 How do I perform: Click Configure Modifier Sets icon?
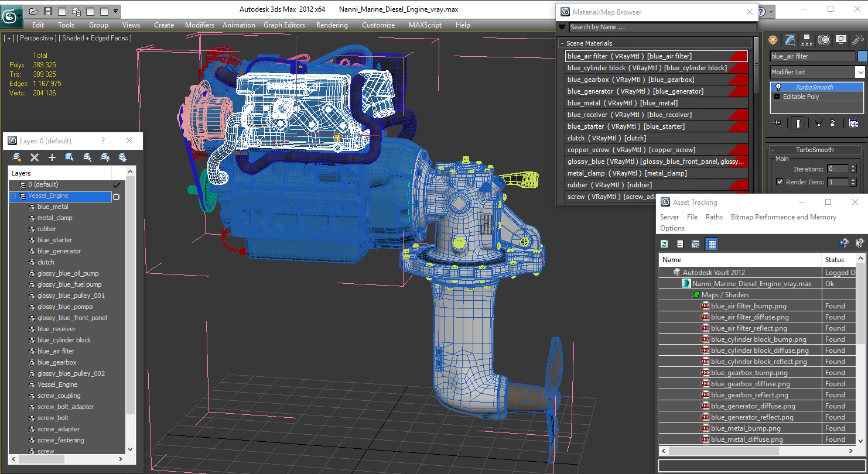[x=853, y=123]
